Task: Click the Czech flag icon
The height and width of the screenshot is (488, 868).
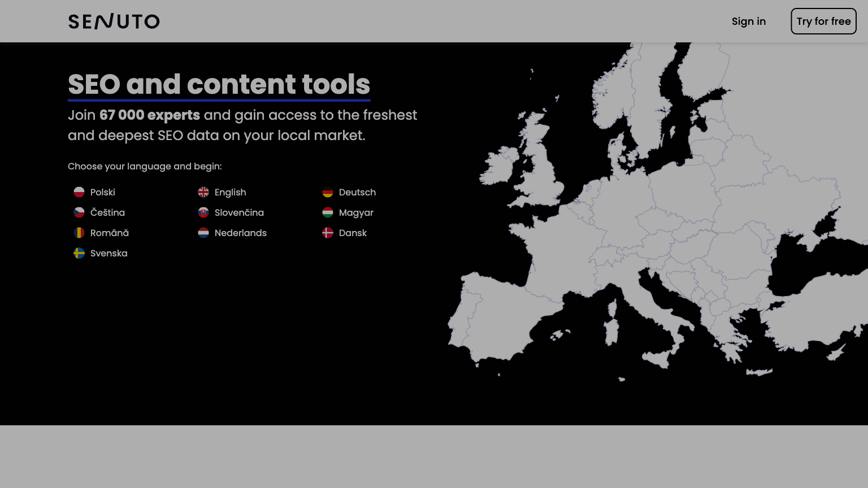Action: click(79, 212)
